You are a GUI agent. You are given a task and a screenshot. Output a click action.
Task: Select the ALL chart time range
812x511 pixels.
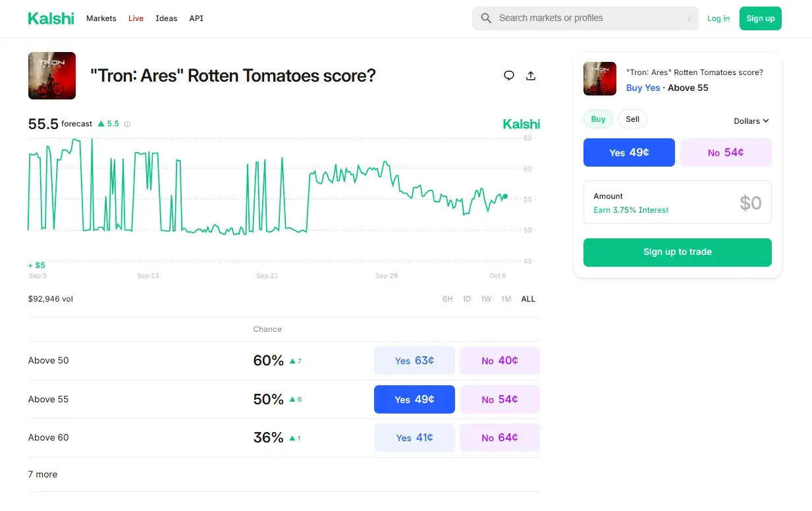pyautogui.click(x=528, y=298)
